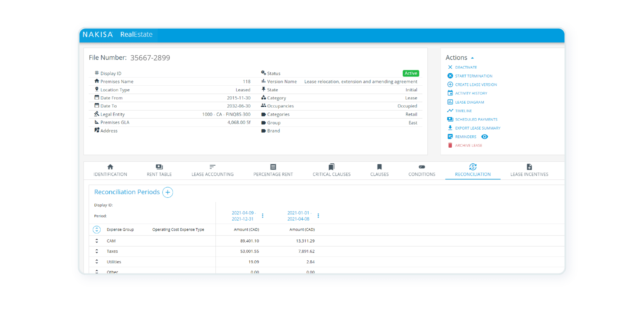This screenshot has width=644, height=312.
Task: Toggle sort on the Taxes expense row
Action: pyautogui.click(x=97, y=251)
